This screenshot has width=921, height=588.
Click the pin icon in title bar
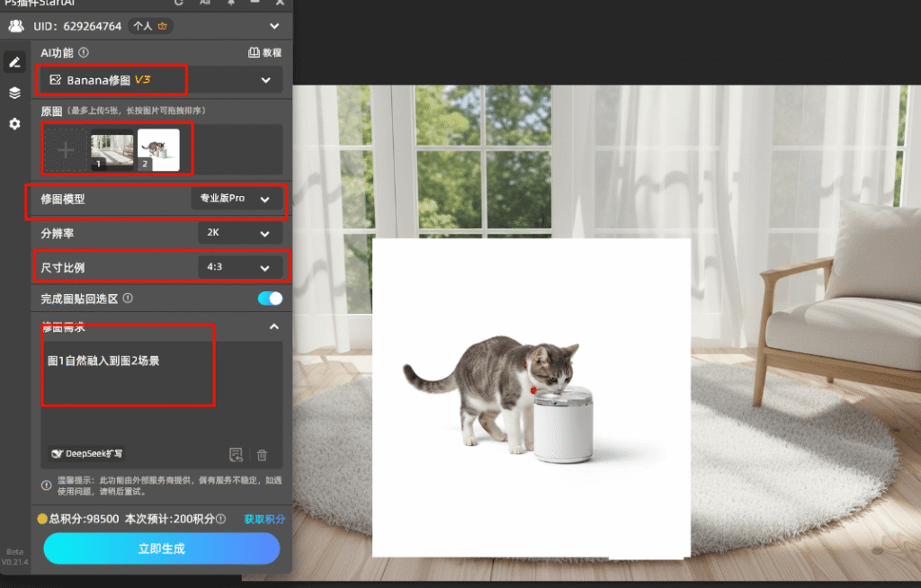(x=231, y=3)
